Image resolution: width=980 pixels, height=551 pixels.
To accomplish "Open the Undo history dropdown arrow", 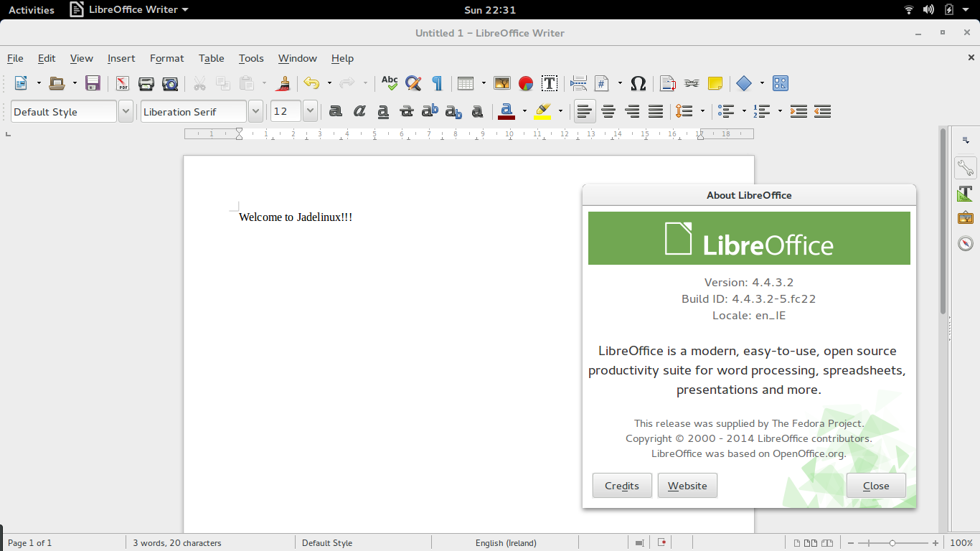I will pos(329,83).
